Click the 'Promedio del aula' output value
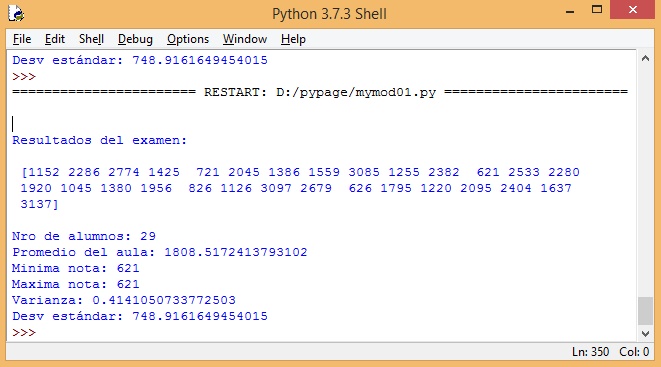This screenshot has width=661, height=367. (x=236, y=252)
